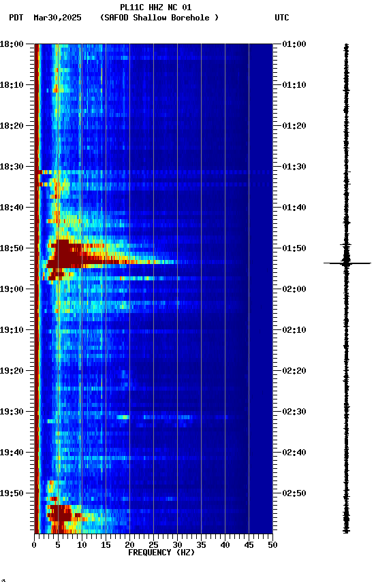Click the 10 Hz frequency tick label
This screenshot has height=588, width=376.
click(x=82, y=545)
